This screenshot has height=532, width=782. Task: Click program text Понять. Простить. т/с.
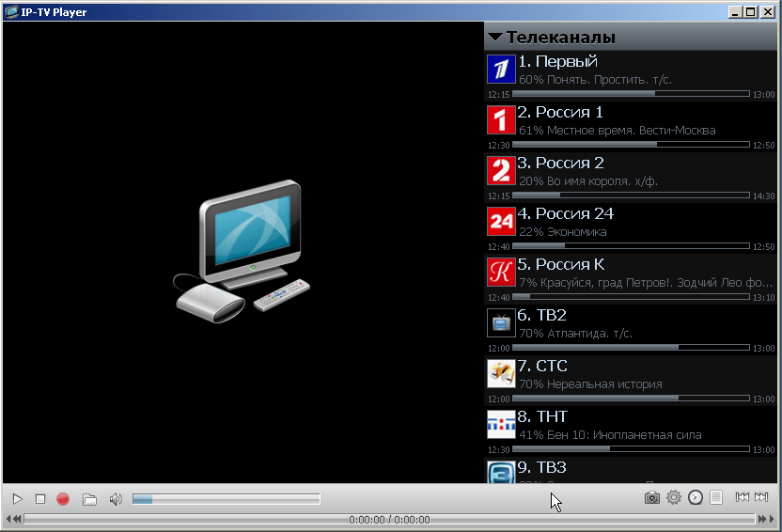609,80
